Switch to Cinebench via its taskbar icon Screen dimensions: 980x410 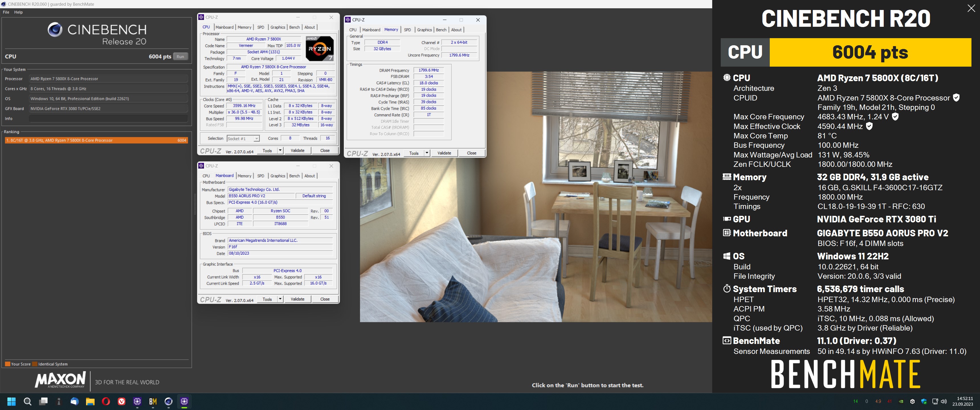(x=169, y=401)
